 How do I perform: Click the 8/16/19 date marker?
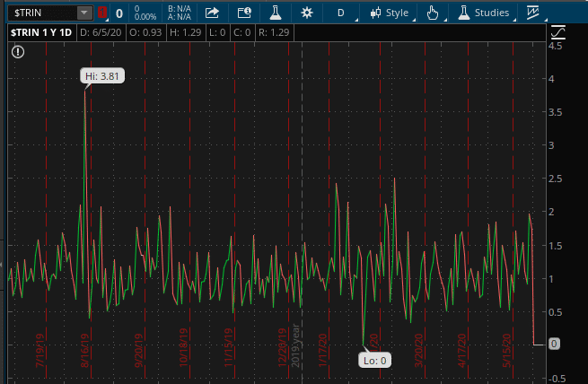coord(85,350)
